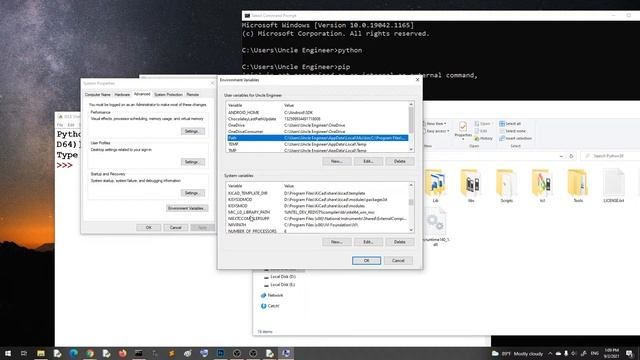Click Edit under System variables

368,242
